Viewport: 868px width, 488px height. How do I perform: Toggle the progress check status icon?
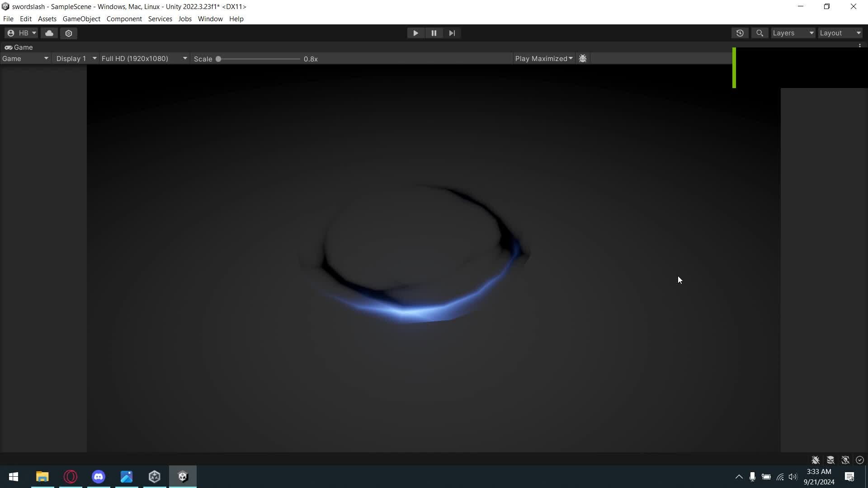click(x=859, y=460)
